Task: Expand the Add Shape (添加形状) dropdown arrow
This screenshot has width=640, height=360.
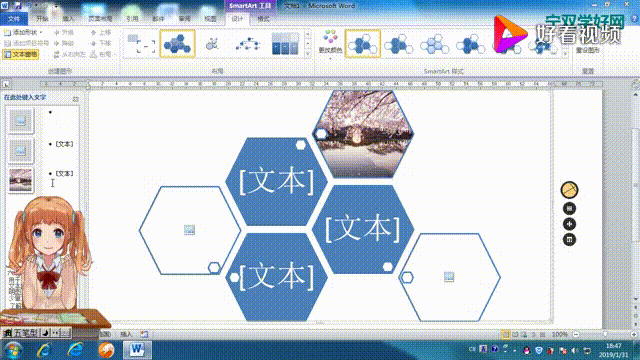Action: click(x=41, y=32)
